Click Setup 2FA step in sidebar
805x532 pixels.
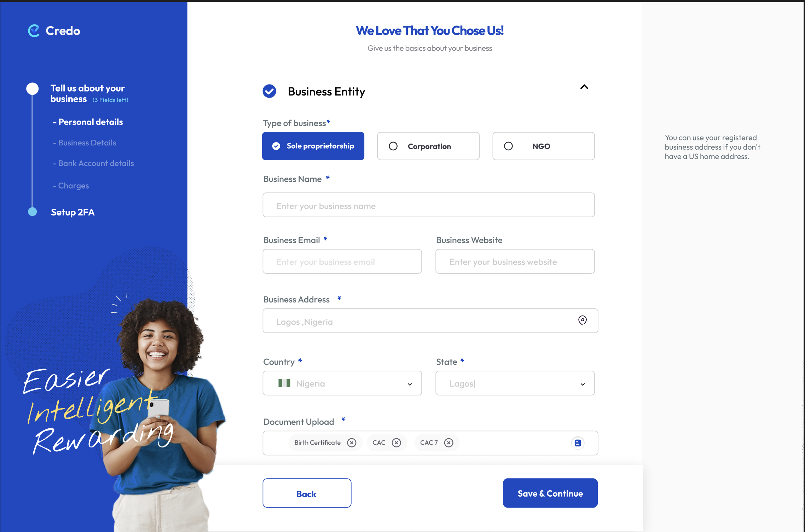pyautogui.click(x=73, y=212)
